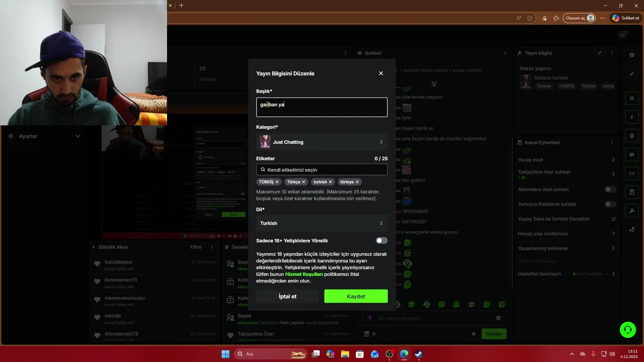Open OBS Studio from taskbar
Screen dimensions: 644x362
click(x=389, y=354)
